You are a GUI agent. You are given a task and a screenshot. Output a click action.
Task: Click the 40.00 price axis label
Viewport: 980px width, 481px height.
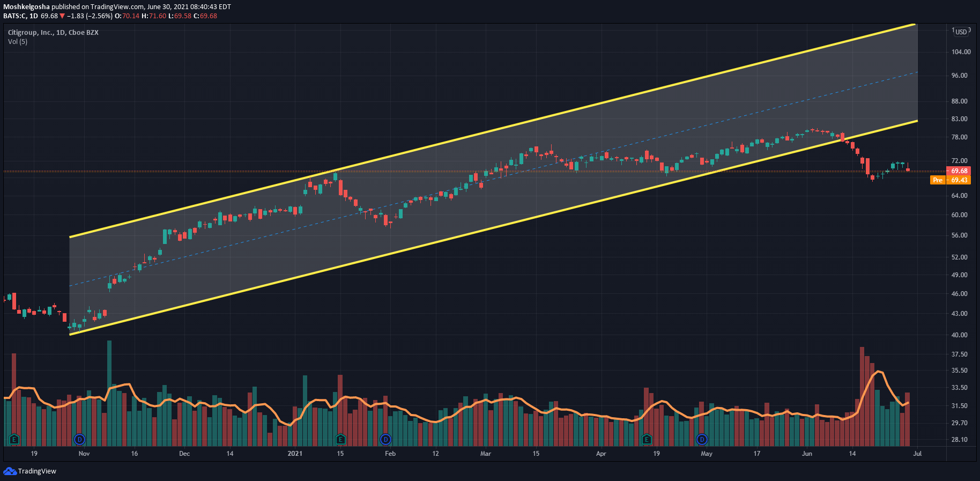[x=959, y=335]
